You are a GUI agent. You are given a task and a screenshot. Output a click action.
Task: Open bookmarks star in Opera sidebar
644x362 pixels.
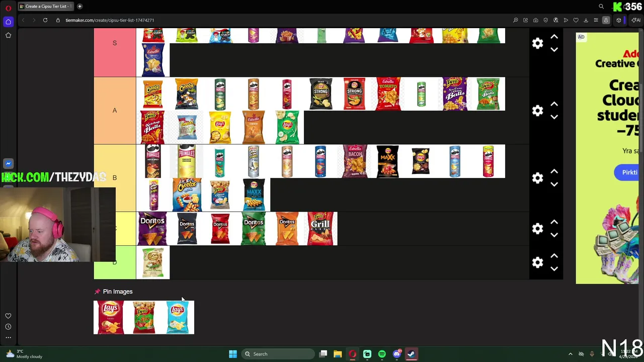tap(8, 35)
